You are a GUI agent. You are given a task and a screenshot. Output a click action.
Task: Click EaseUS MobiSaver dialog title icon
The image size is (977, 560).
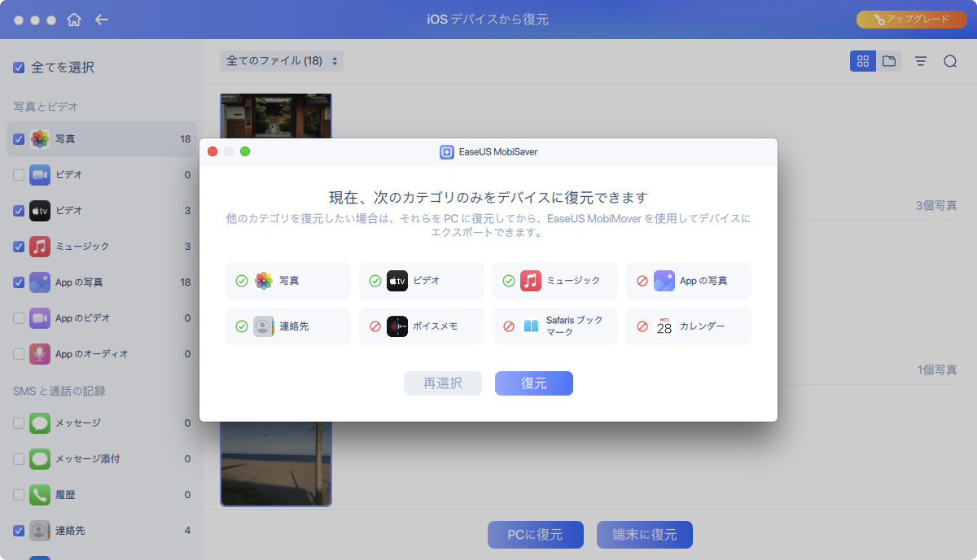click(447, 152)
